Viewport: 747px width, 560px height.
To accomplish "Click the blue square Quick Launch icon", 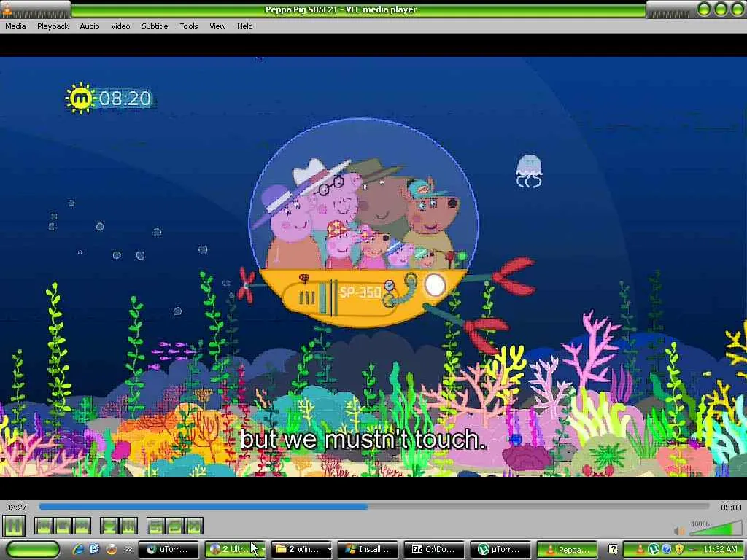I will point(94,549).
